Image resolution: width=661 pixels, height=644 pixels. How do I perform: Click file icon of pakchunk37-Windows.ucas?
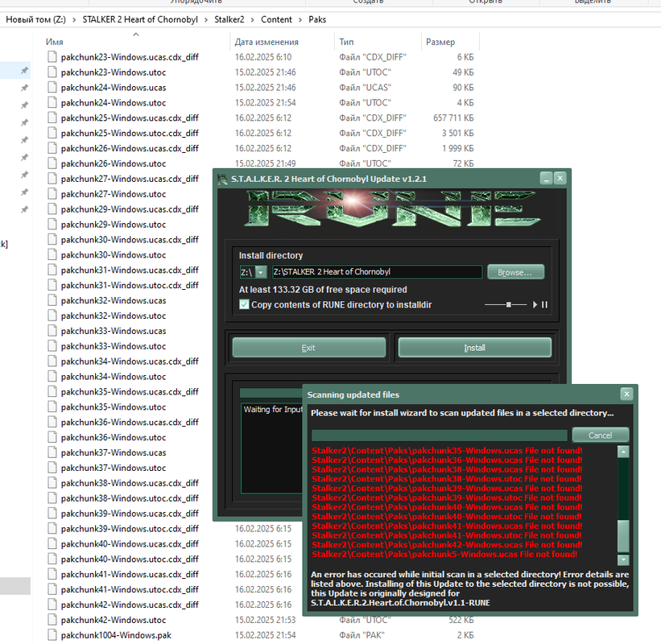(x=52, y=452)
